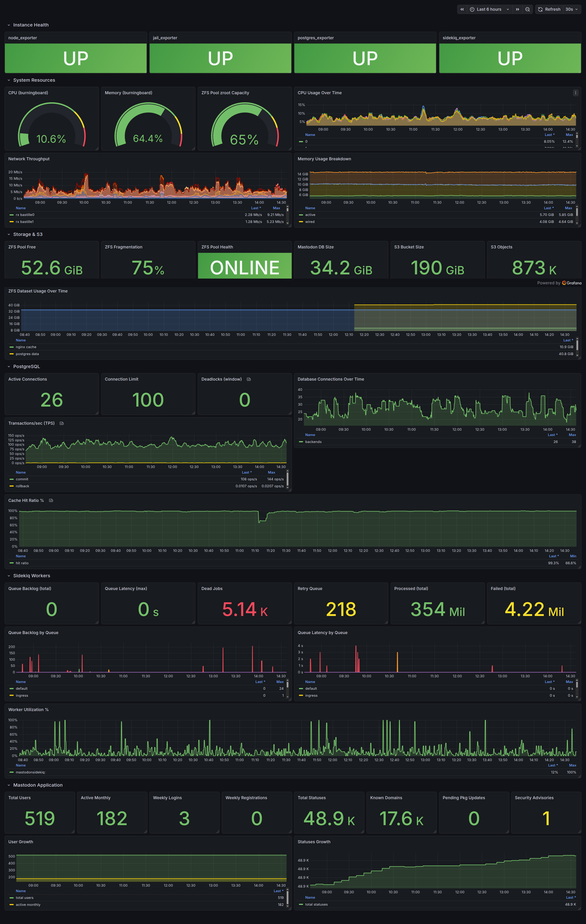Shift the time range forward
The width and height of the screenshot is (586, 924).
tap(517, 9)
